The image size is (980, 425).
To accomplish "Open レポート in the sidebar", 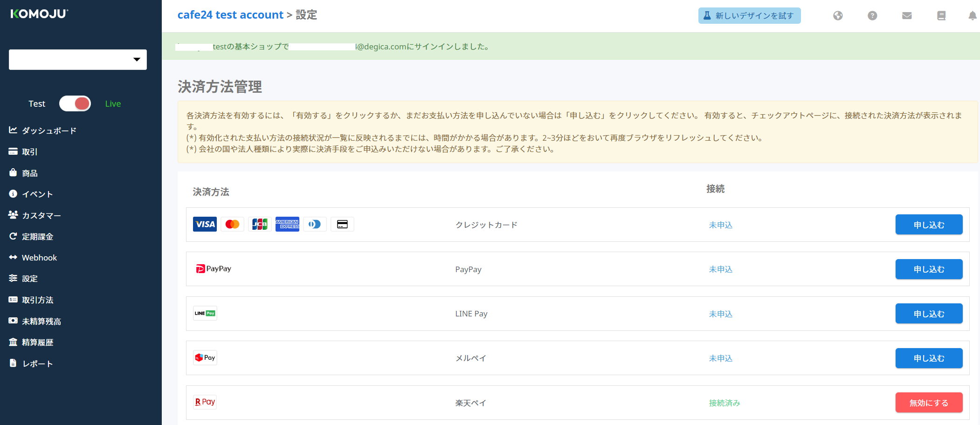I will [x=37, y=364].
